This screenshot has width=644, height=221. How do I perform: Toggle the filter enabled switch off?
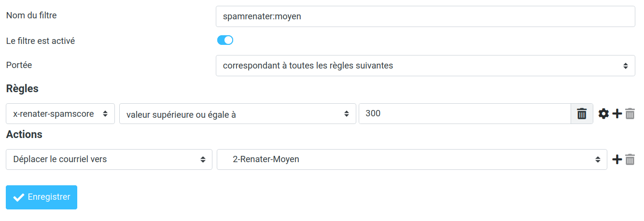click(225, 41)
